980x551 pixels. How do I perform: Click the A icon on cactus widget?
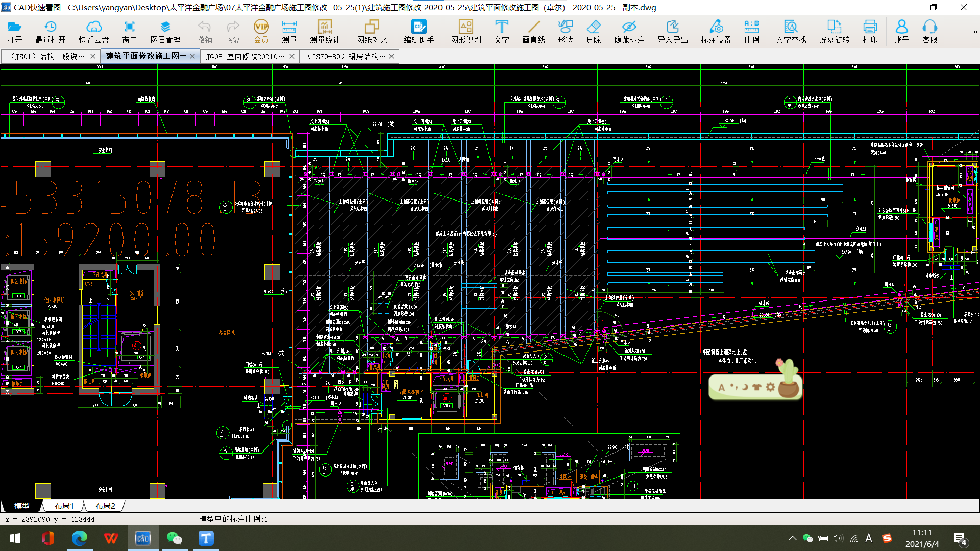722,387
